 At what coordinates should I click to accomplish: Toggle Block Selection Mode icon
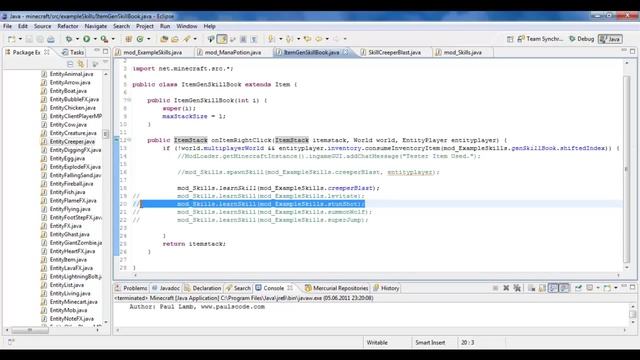(243, 39)
